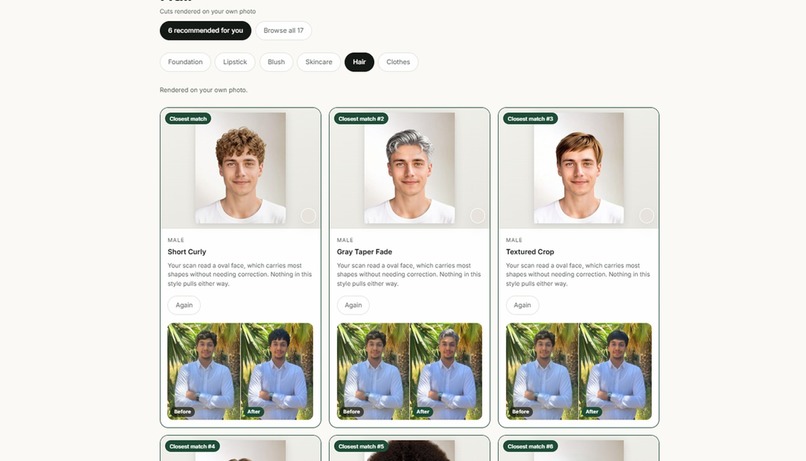Toggle the select circle on Textured Crop card
Viewport: 806px width, 461px height.
[x=647, y=216]
